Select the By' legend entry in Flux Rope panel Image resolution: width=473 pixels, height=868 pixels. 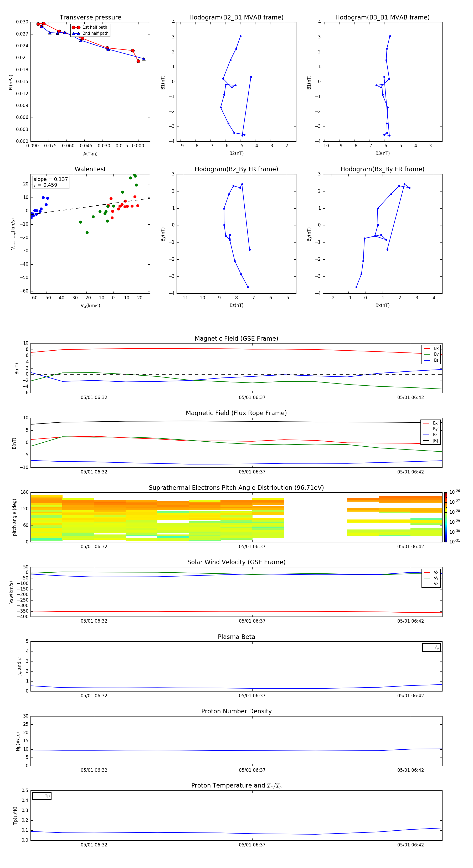click(431, 429)
